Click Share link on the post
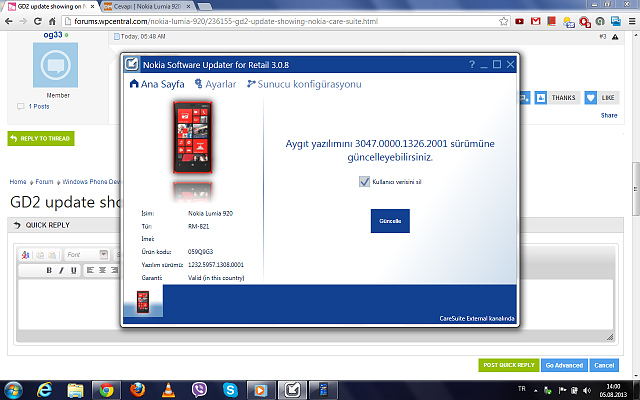640x400 pixels. tap(609, 116)
